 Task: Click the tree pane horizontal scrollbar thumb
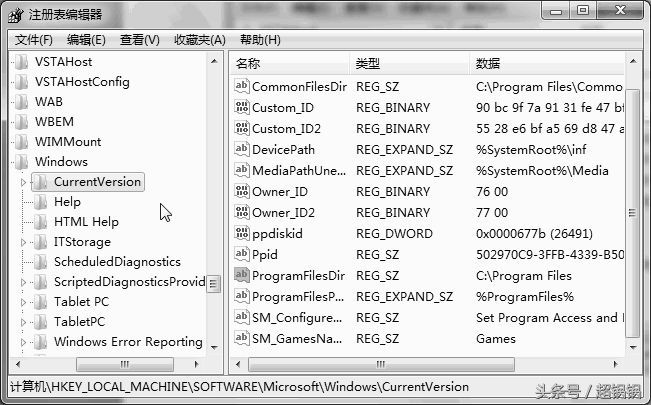pos(125,364)
